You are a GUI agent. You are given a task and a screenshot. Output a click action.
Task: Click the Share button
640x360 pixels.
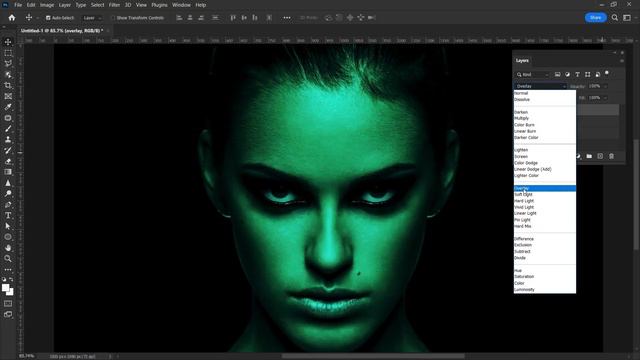click(x=596, y=18)
